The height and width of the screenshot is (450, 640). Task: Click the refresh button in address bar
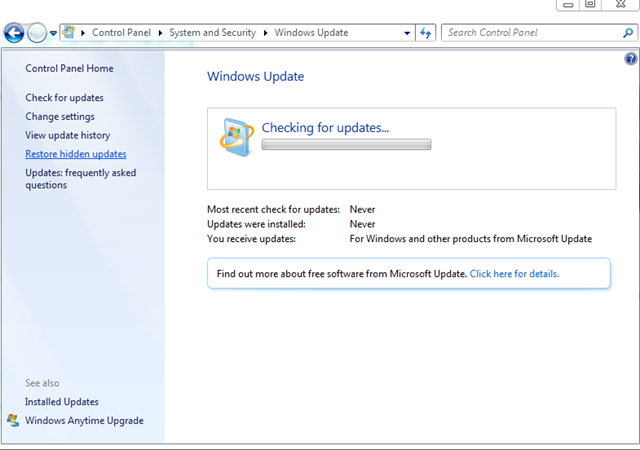pyautogui.click(x=425, y=33)
